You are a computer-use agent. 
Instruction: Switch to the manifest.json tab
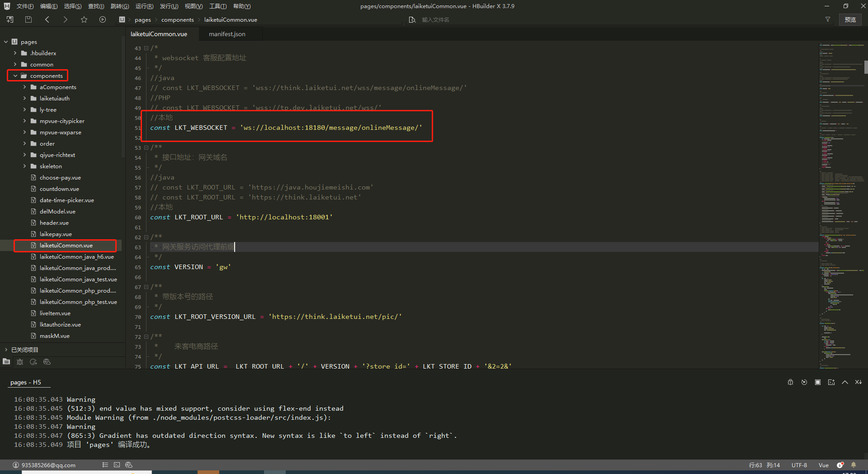click(227, 34)
